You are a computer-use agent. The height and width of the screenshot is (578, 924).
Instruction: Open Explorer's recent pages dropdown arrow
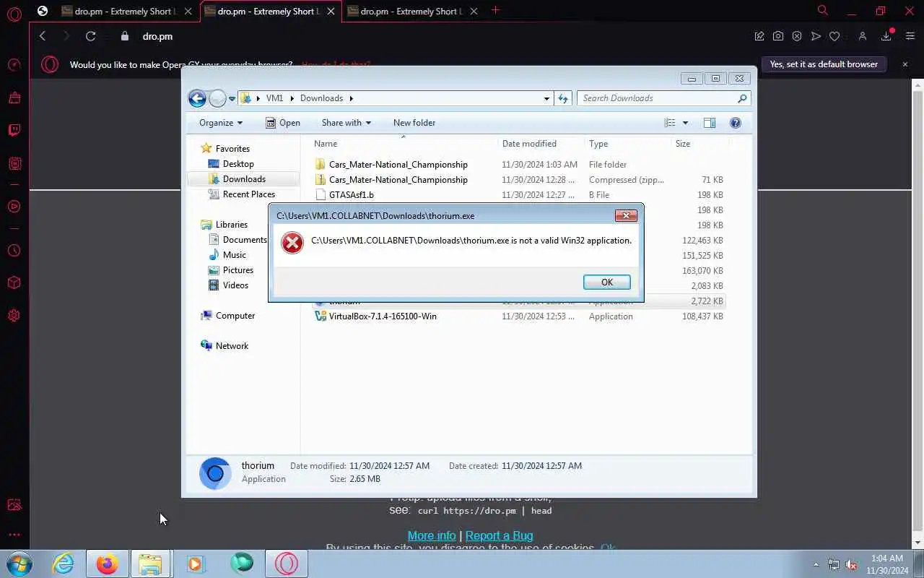232,99
